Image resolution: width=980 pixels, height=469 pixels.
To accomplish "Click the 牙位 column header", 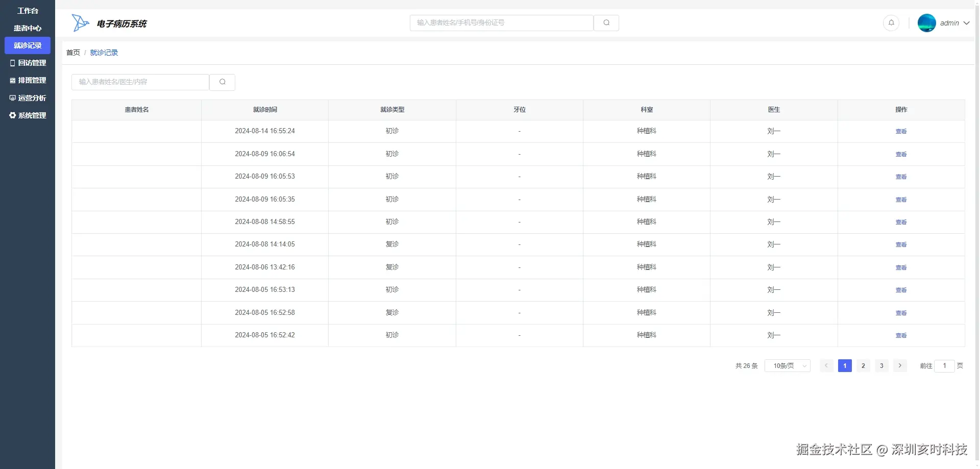I will (520, 110).
